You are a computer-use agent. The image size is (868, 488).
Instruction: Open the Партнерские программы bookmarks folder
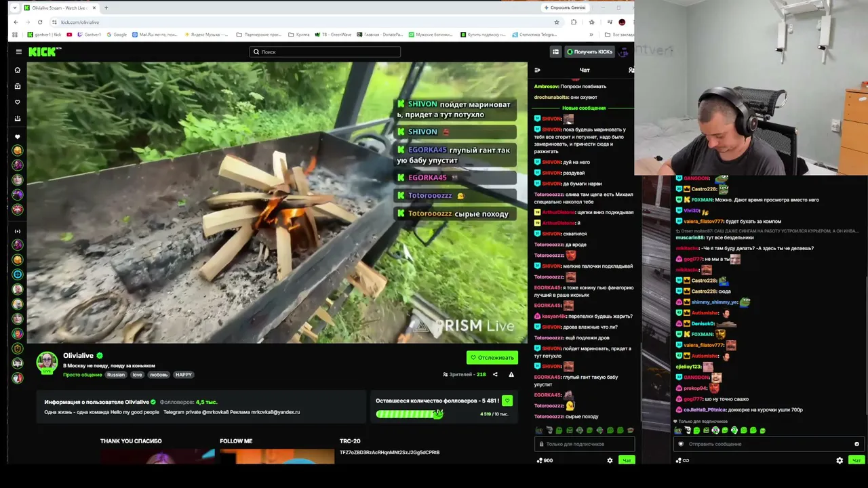coord(258,35)
